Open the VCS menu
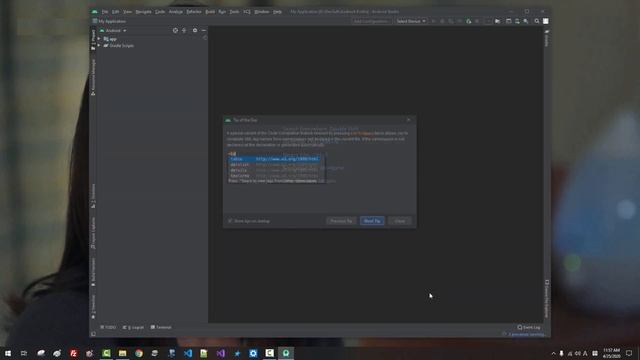640x360 pixels. point(247,12)
